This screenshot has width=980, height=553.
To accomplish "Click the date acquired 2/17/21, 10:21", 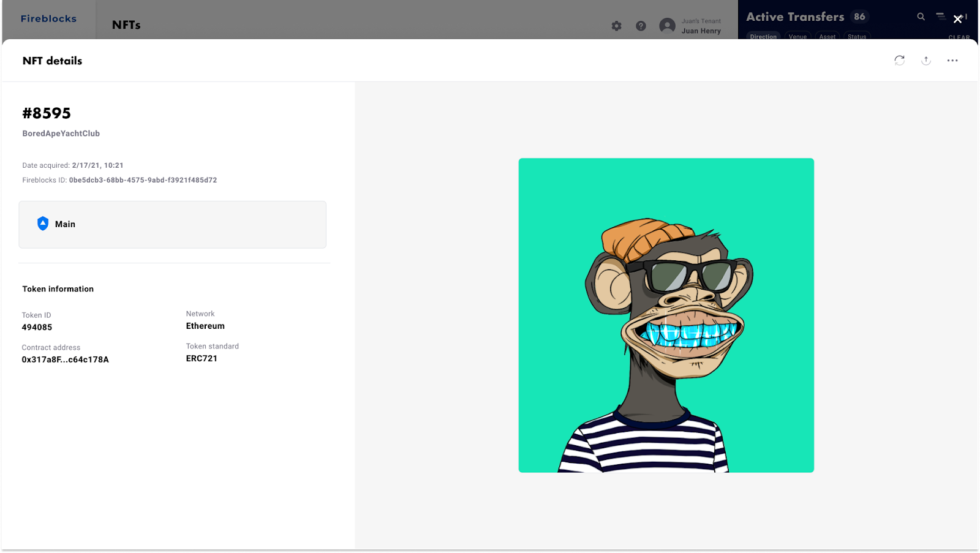I will (x=97, y=165).
